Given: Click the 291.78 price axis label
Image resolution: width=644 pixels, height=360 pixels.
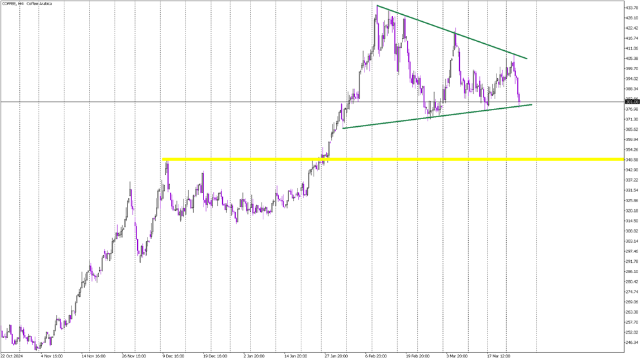Looking at the screenshot, I should pos(632,261).
